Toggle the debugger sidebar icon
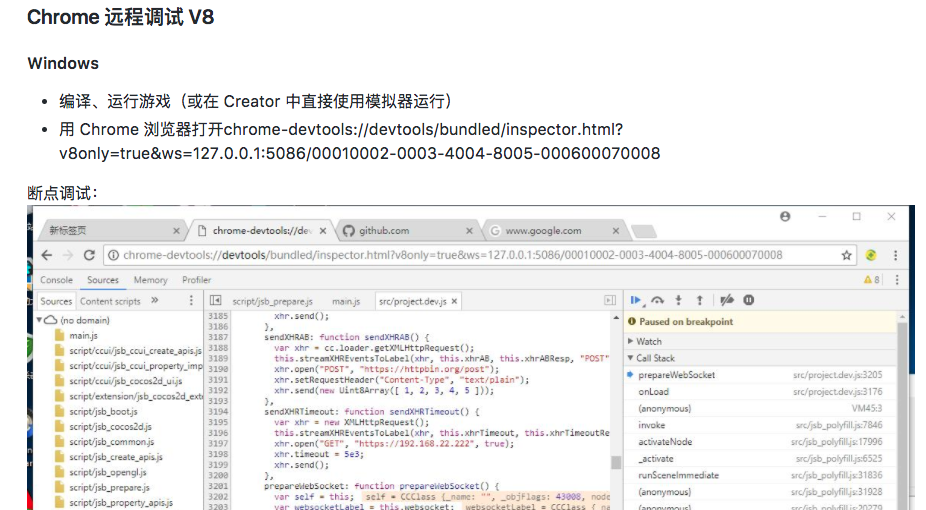The image size is (926, 510). [x=610, y=300]
